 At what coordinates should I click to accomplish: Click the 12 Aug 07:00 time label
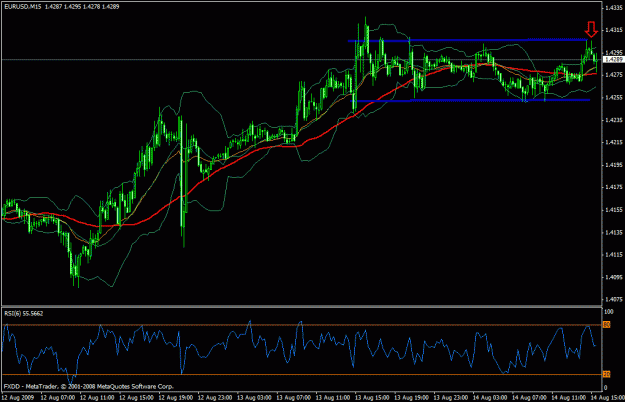coord(58,398)
